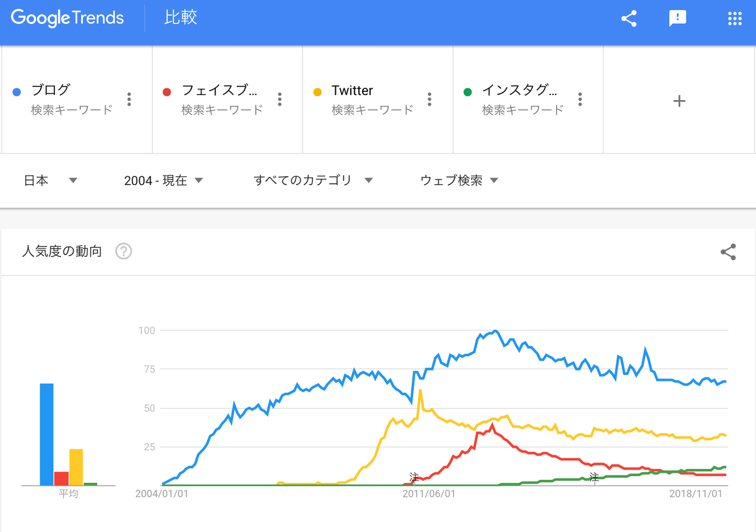Click the help icon next to 人気度の動向
The height and width of the screenshot is (532, 756).
(x=123, y=251)
